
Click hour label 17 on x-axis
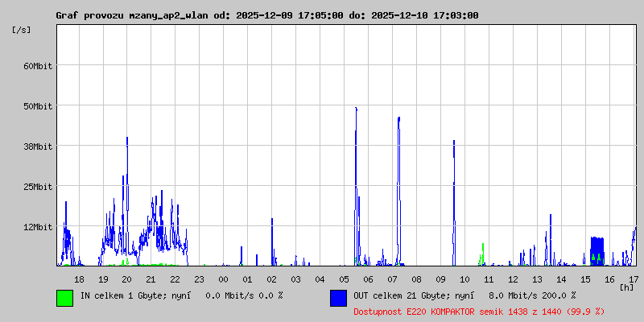click(634, 279)
